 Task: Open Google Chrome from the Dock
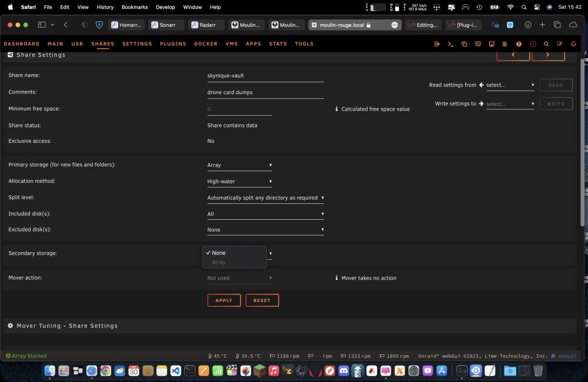106,371
